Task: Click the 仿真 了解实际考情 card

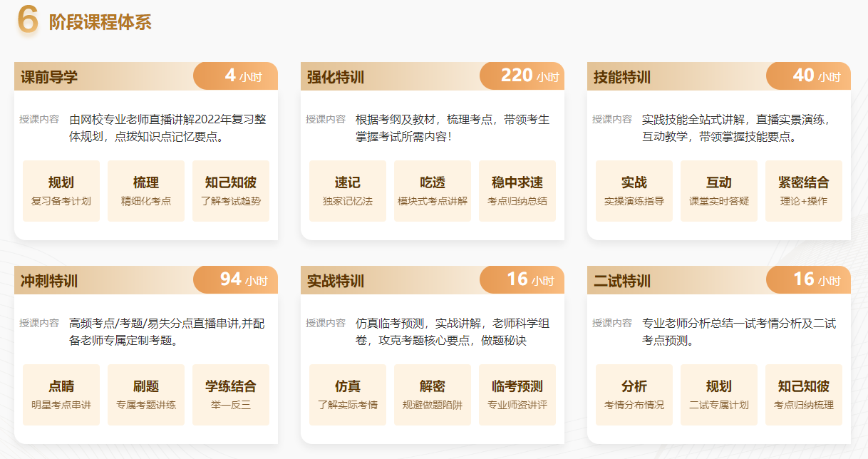Action: coord(347,394)
